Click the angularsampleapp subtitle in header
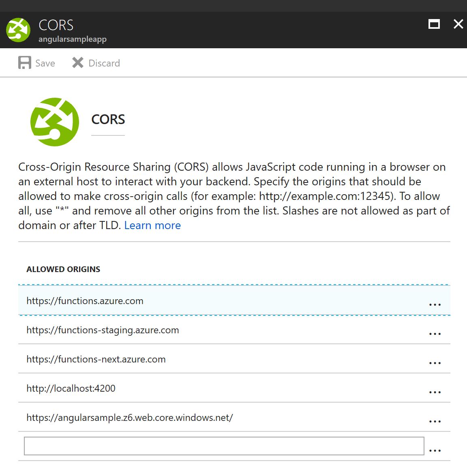The width and height of the screenshot is (467, 476). pos(72,39)
